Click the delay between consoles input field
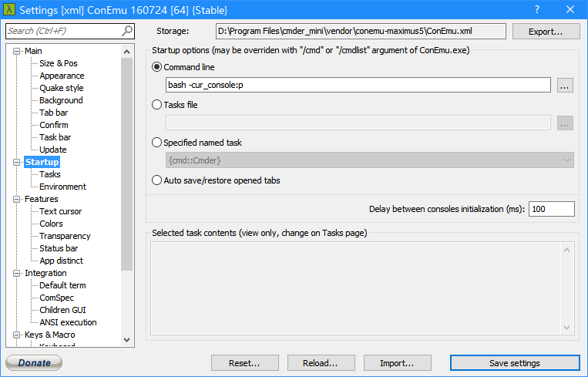 [551, 209]
